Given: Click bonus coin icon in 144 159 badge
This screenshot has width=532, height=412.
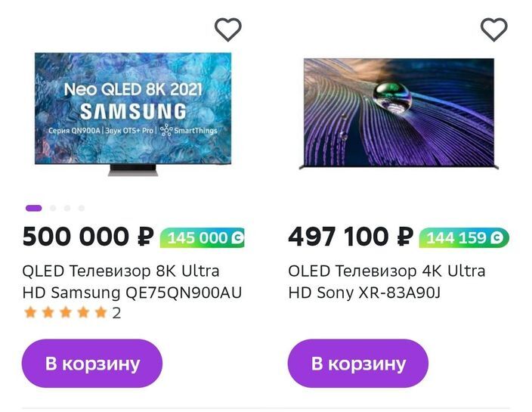Looking at the screenshot, I should 497,237.
